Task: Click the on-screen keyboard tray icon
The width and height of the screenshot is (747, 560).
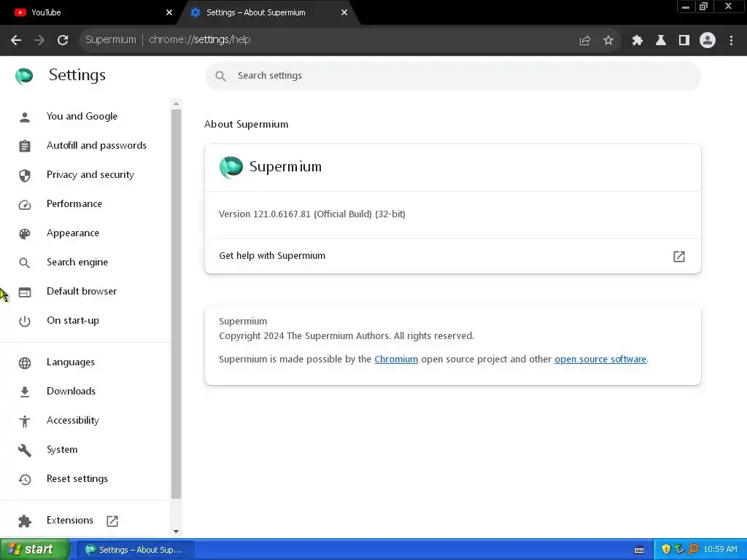Action: click(639, 550)
